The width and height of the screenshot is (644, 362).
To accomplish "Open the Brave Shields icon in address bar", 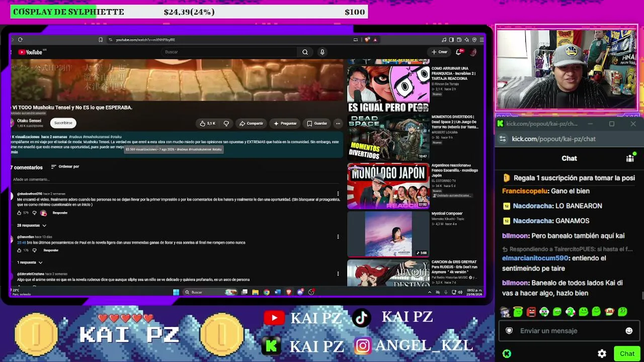I will pyautogui.click(x=367, y=40).
